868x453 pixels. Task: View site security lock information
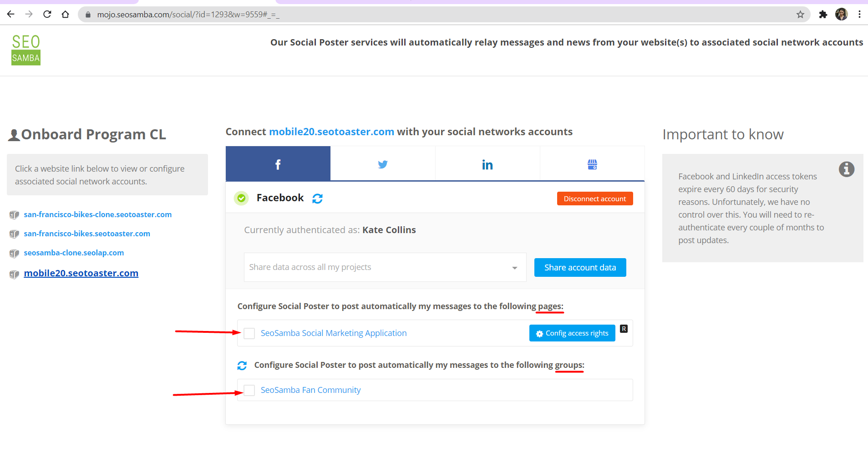[x=88, y=15]
